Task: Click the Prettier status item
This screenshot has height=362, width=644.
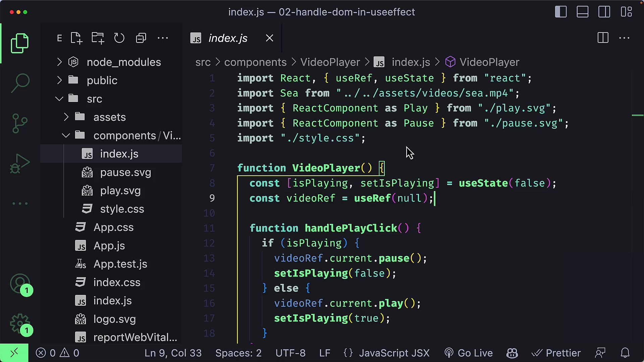Action: (x=556, y=353)
